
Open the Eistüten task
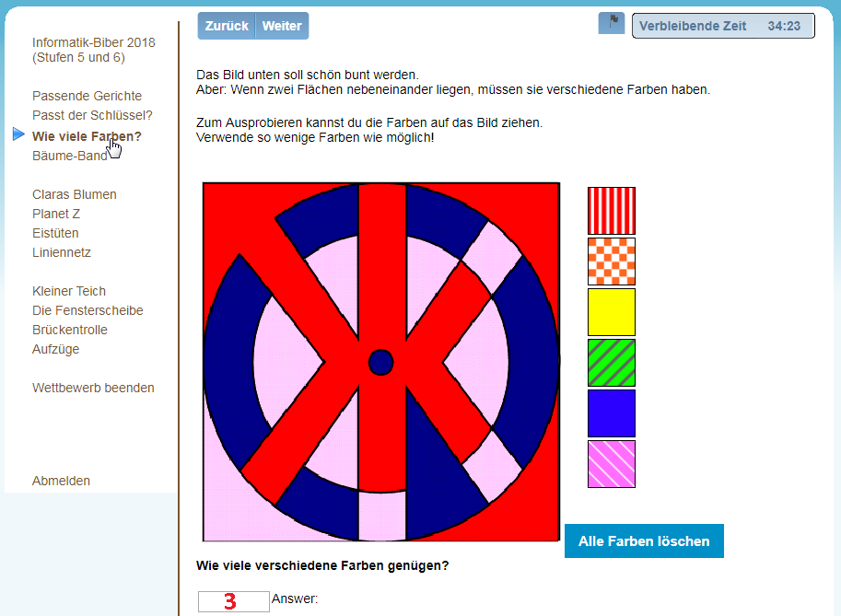tap(55, 233)
